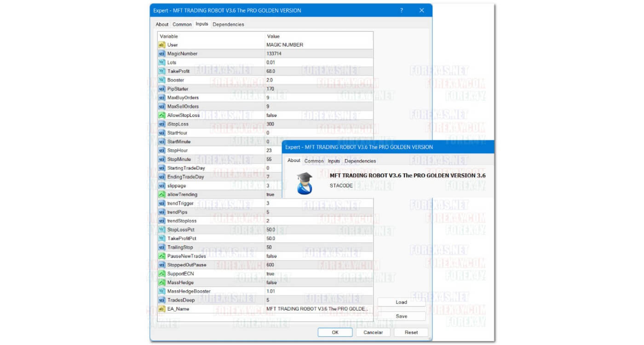The image size is (644, 345).
Task: Click the Lots decimal type icon
Action: click(161, 63)
